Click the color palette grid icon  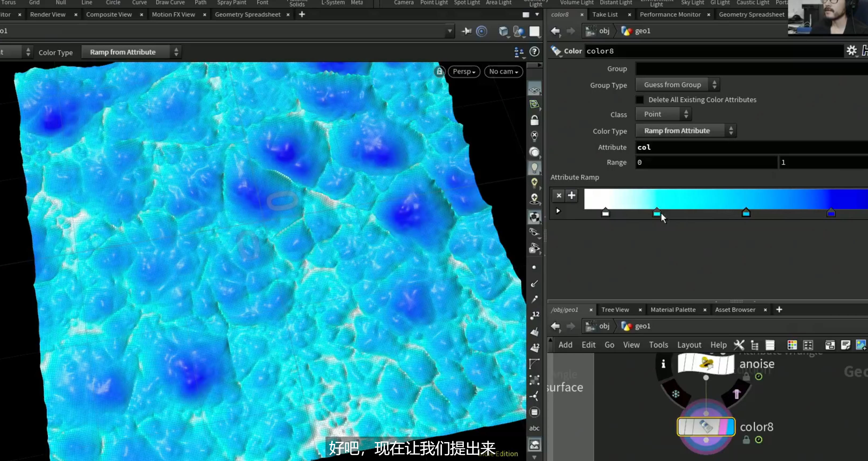[792, 345]
